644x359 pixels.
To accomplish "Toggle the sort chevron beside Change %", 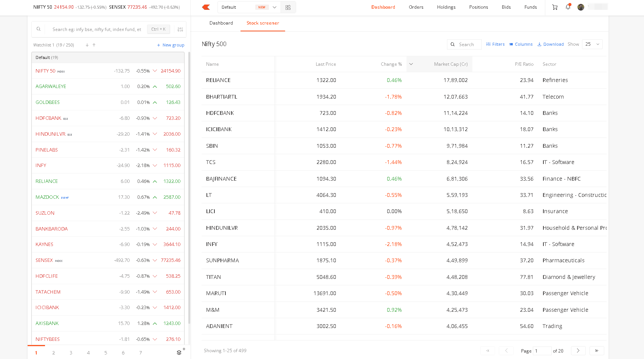I will (x=411, y=64).
